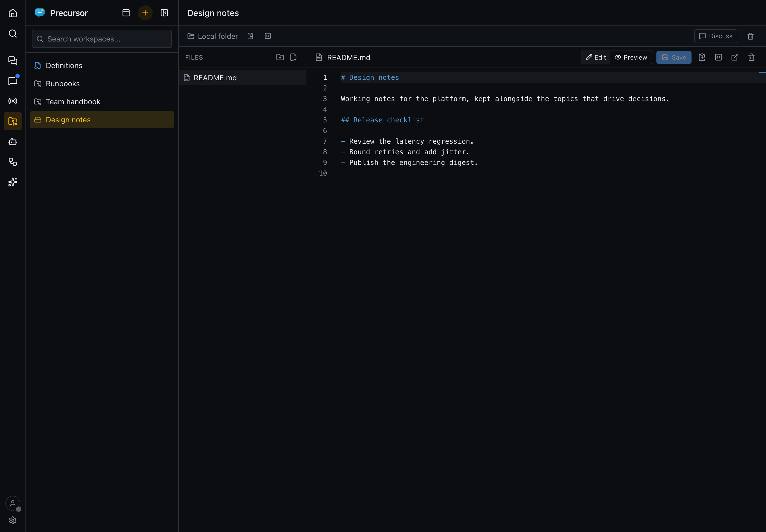Click the '## Release checklist' heading line

(x=382, y=120)
